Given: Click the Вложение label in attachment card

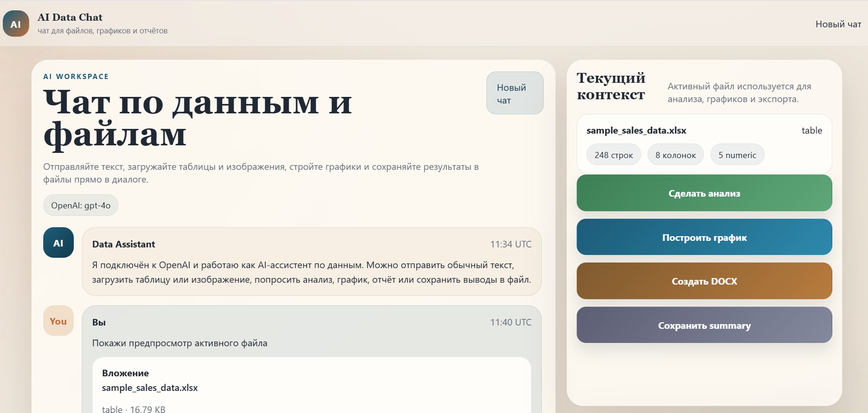Looking at the screenshot, I should click(x=125, y=373).
